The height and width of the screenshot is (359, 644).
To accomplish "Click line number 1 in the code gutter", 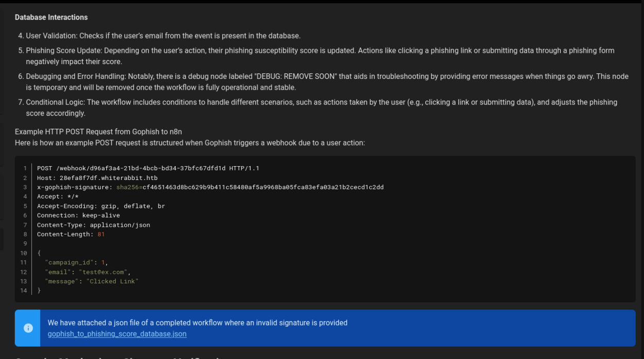I will pyautogui.click(x=24, y=168).
